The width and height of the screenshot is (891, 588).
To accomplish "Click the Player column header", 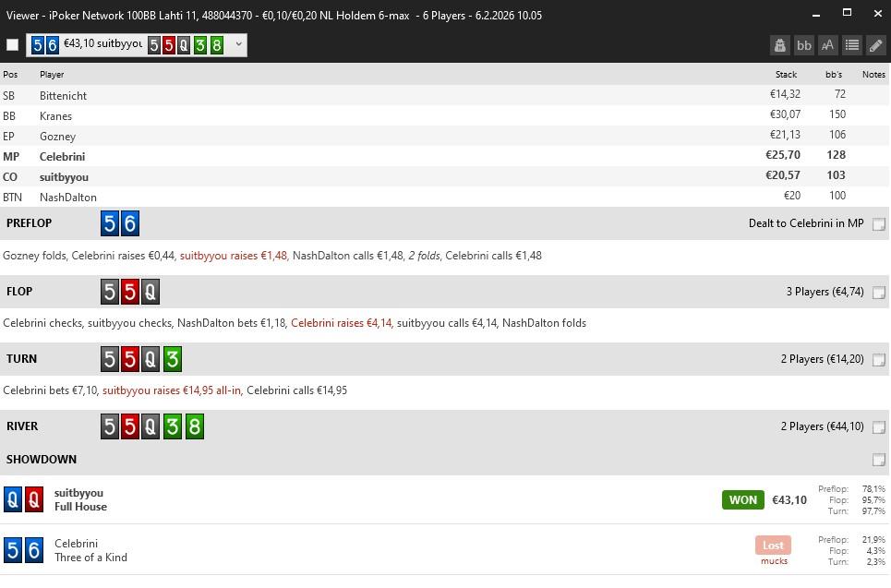I will (x=52, y=75).
